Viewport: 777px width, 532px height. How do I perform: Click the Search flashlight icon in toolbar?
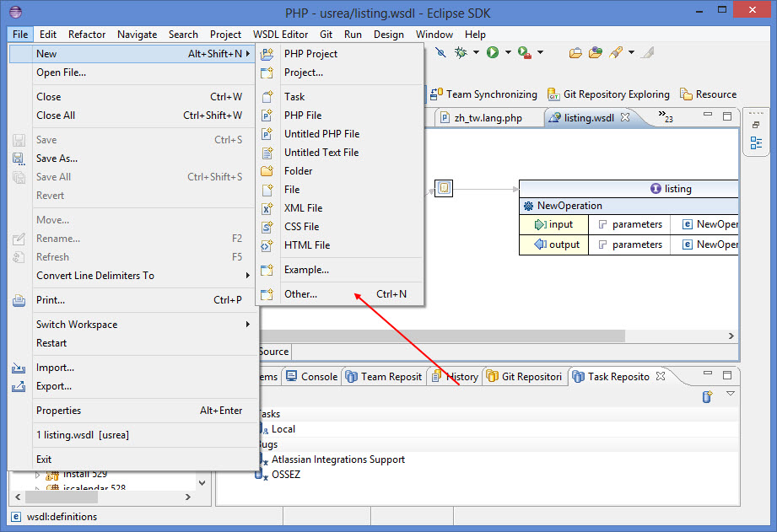[616, 52]
